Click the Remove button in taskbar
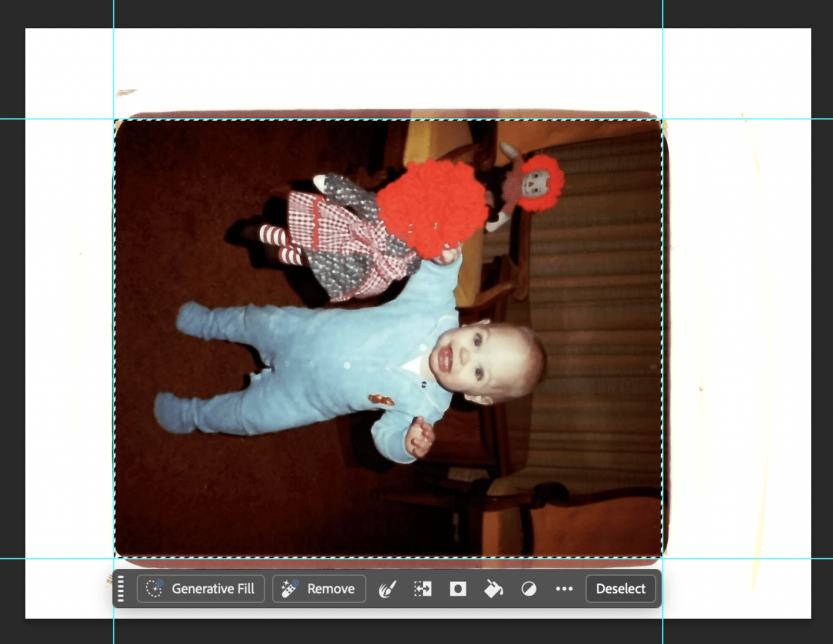Image resolution: width=833 pixels, height=644 pixels. (319, 589)
